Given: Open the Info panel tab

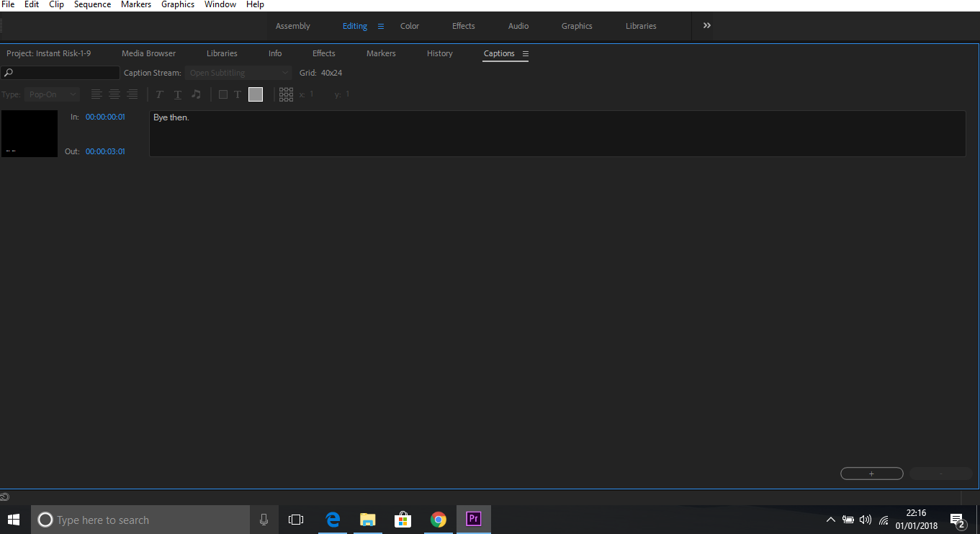Looking at the screenshot, I should (275, 53).
